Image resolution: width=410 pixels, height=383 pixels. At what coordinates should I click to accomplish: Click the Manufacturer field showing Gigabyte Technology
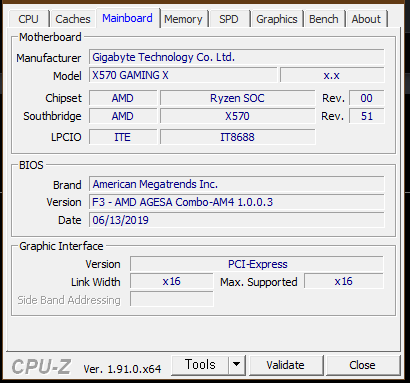237,57
